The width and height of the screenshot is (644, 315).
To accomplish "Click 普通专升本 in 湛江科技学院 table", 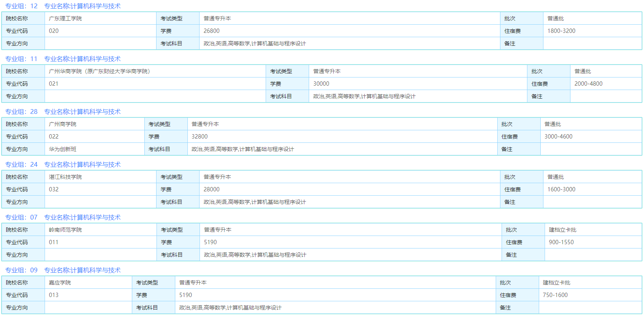I will pyautogui.click(x=217, y=177).
